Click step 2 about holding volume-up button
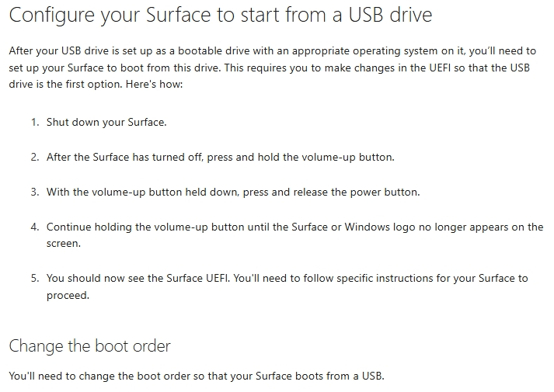554x392 pixels. click(221, 157)
